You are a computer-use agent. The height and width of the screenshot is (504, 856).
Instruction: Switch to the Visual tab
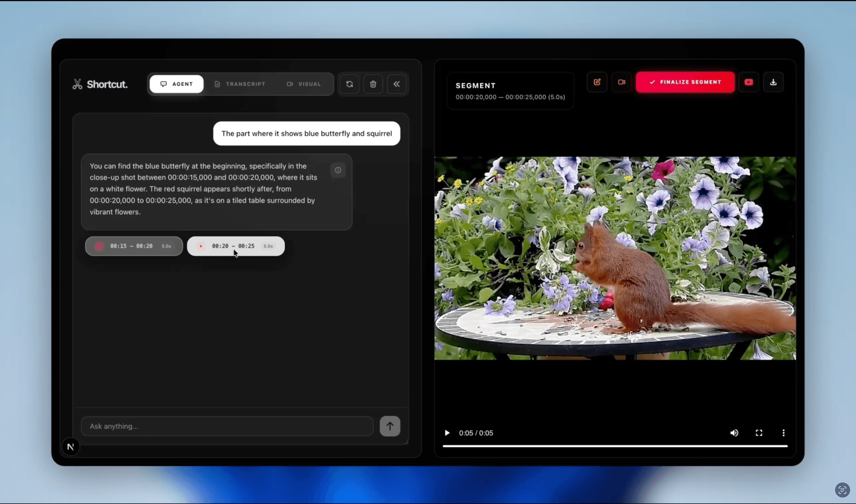pos(304,84)
